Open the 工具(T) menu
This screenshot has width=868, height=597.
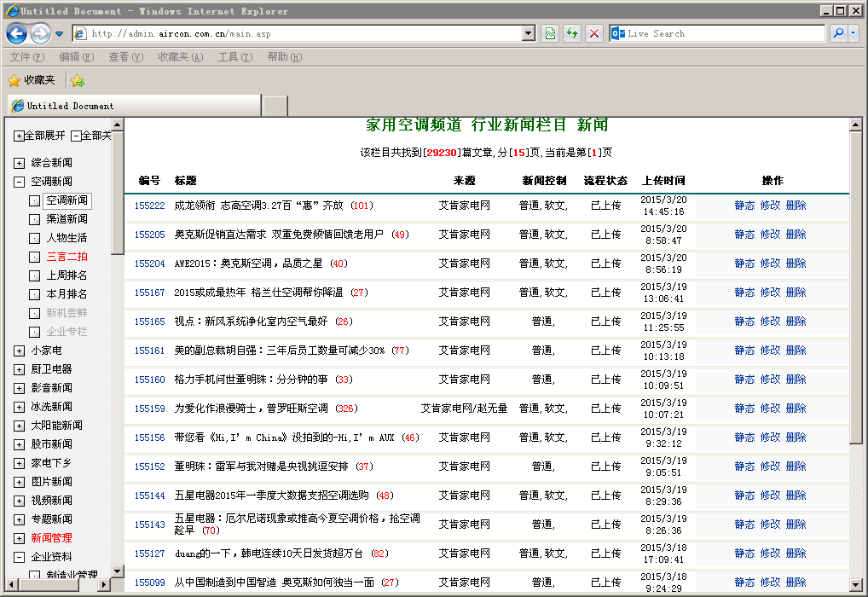click(235, 57)
